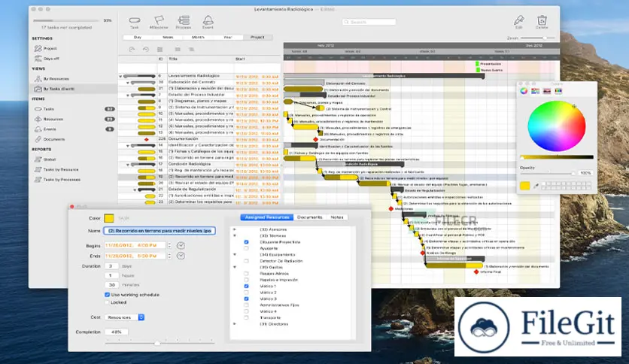Expand the (02) Asesores resource group
629x364 pixels.
[x=235, y=229]
